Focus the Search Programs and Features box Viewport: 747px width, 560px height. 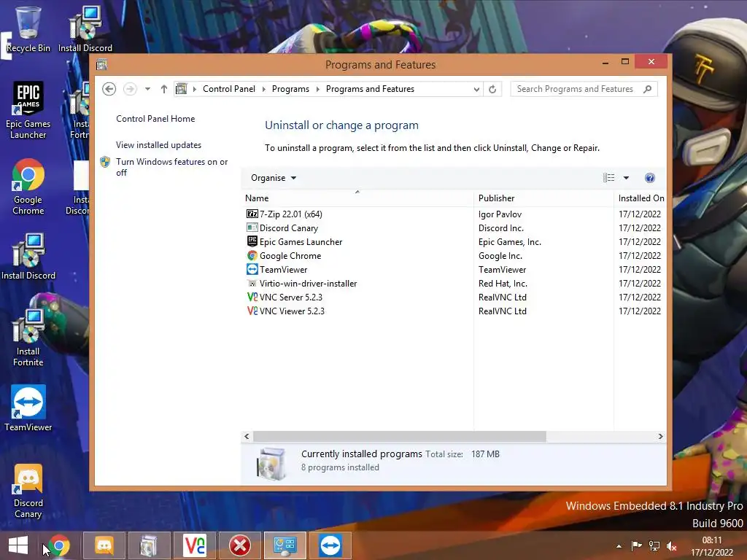click(584, 89)
